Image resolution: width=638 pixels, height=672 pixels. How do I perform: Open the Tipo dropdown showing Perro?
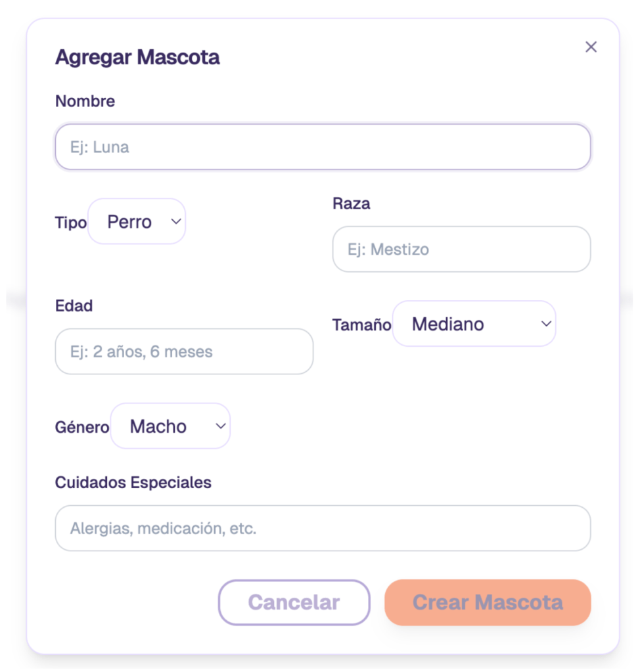coord(137,222)
